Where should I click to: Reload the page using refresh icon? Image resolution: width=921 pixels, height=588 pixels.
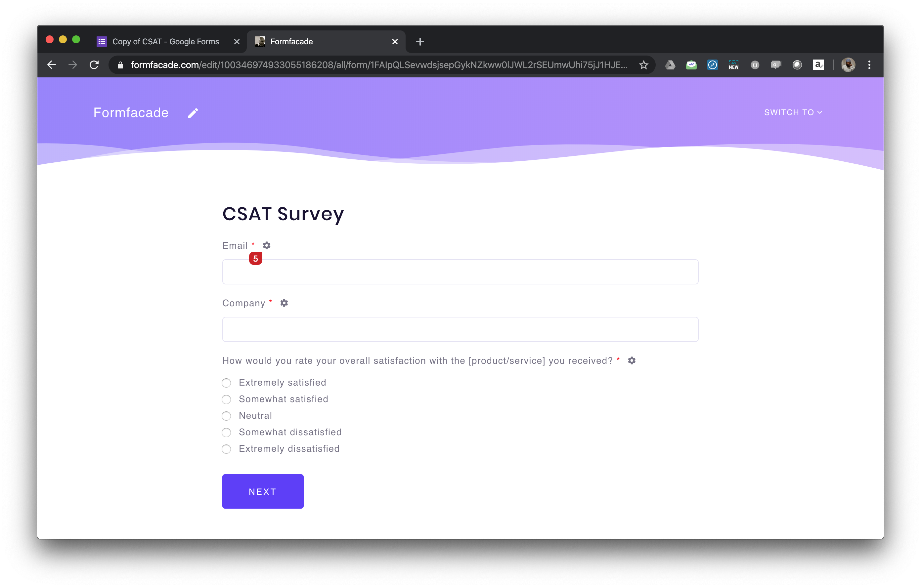[x=94, y=65]
